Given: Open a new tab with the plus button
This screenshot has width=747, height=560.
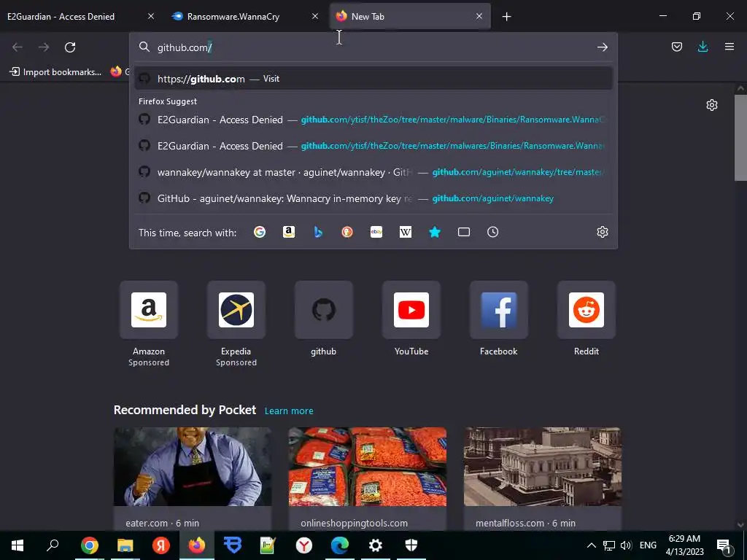Looking at the screenshot, I should [506, 17].
